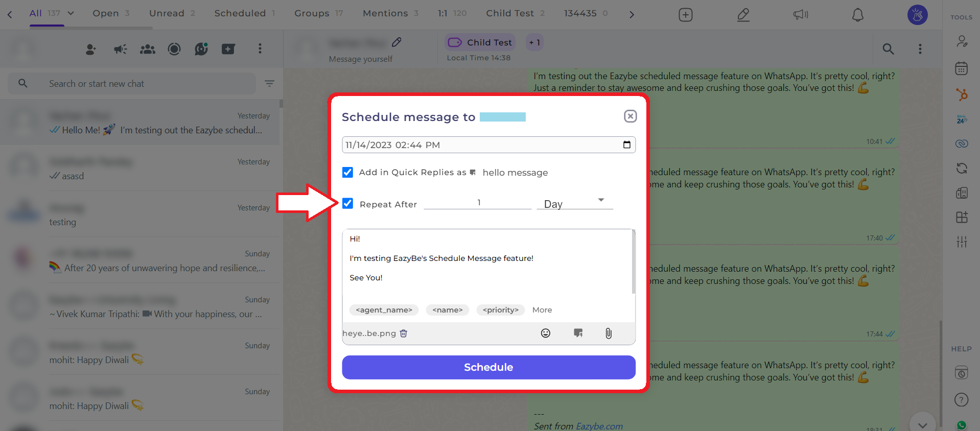The height and width of the screenshot is (431, 980).
Task: Open the sliders settings tool icon
Action: click(962, 242)
